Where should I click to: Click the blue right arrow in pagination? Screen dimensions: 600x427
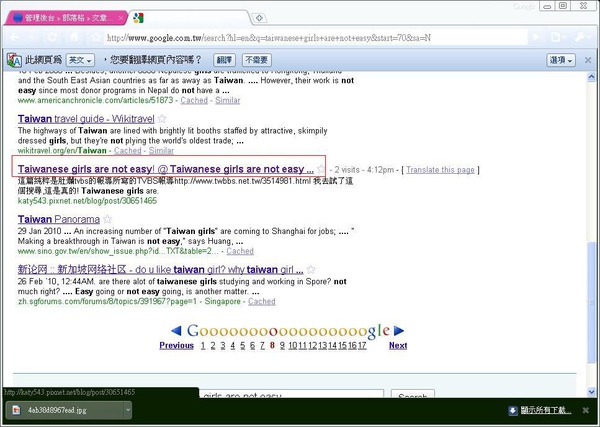pyautogui.click(x=399, y=331)
